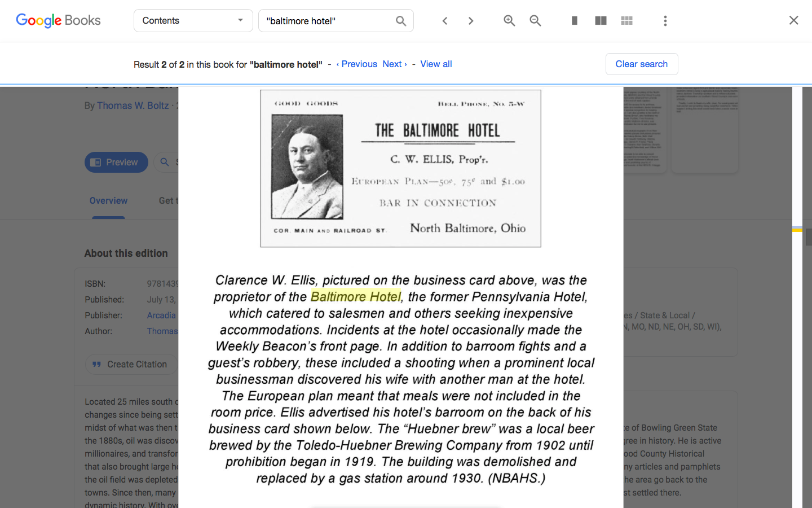This screenshot has width=812, height=508.
Task: Click Create Citation button
Action: point(131,364)
